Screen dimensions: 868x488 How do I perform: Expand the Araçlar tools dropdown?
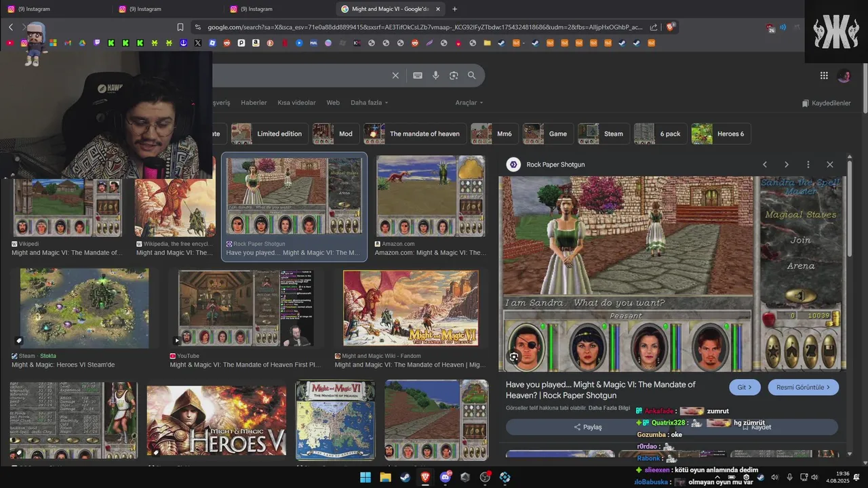[x=469, y=103]
